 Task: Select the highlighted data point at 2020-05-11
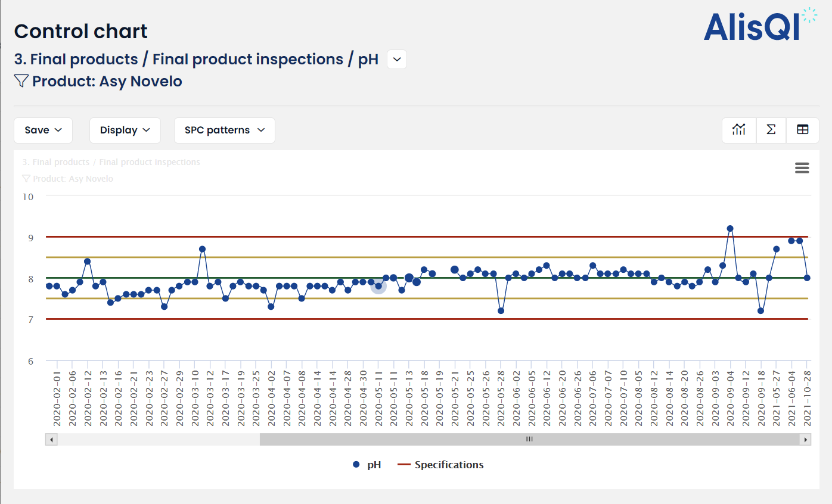(x=378, y=286)
